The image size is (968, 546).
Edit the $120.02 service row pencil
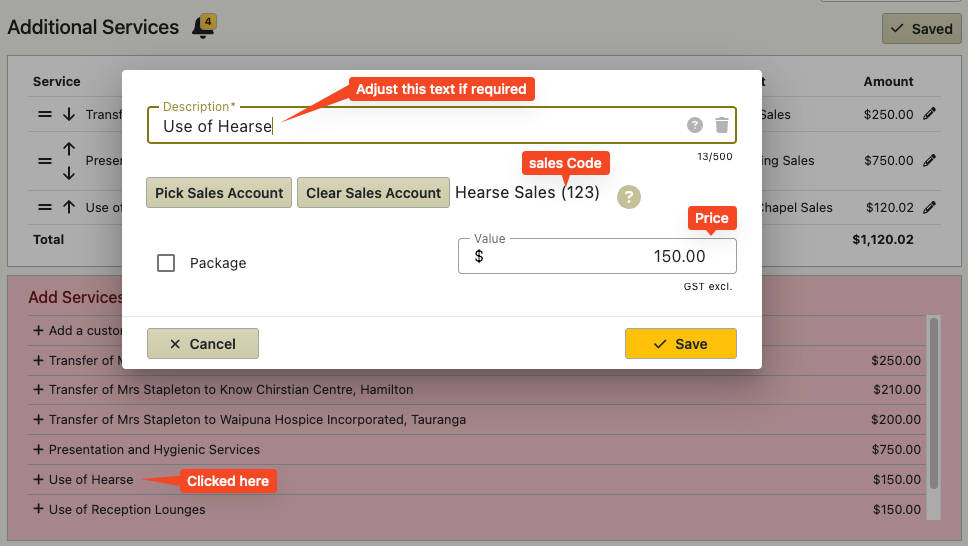click(929, 208)
